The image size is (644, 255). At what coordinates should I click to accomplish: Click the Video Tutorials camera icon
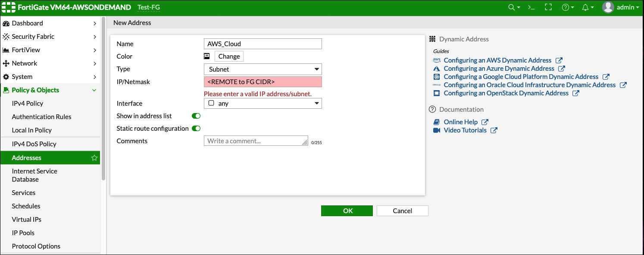(x=437, y=130)
